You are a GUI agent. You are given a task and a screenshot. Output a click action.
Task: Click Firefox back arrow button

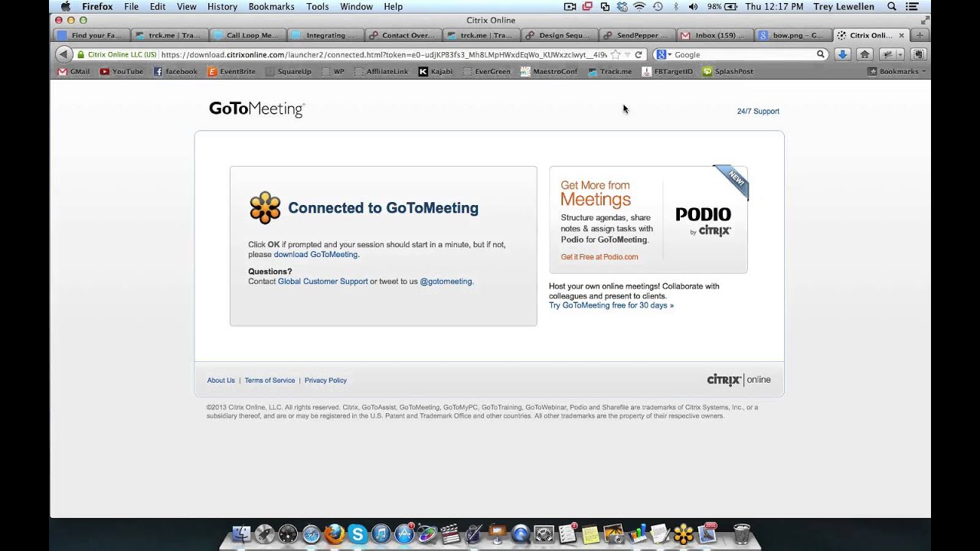(x=64, y=54)
